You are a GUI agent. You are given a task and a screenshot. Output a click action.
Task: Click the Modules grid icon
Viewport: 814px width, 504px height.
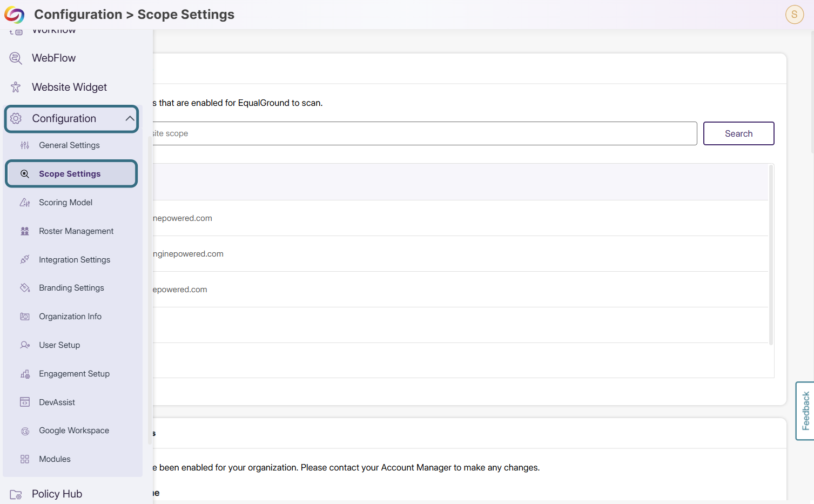coord(25,459)
